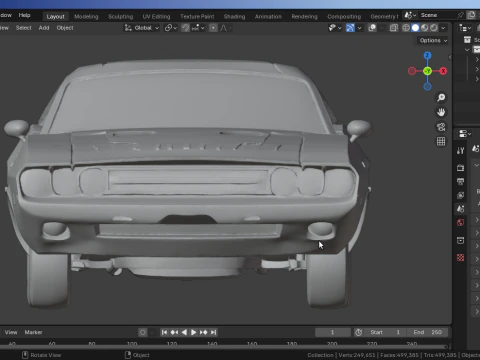Viewport: 480px width, 360px height.
Task: Pin the scene with pin icon
Action: pos(460,15)
